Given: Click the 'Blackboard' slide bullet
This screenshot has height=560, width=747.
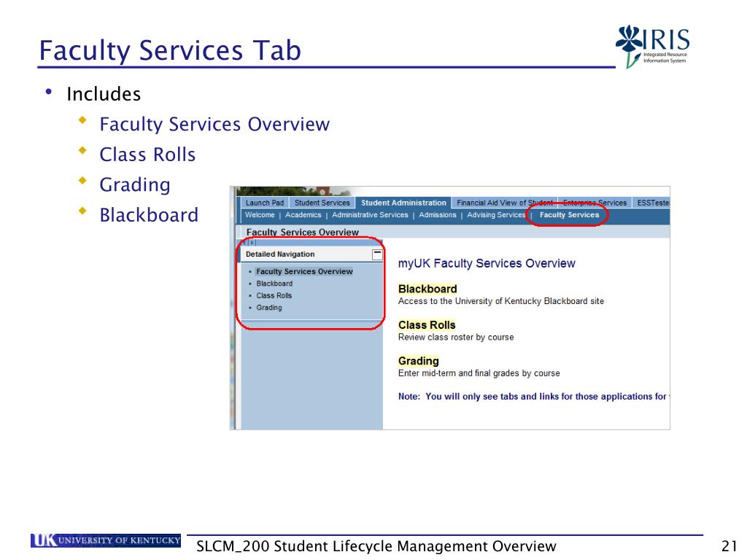Looking at the screenshot, I should 149,215.
